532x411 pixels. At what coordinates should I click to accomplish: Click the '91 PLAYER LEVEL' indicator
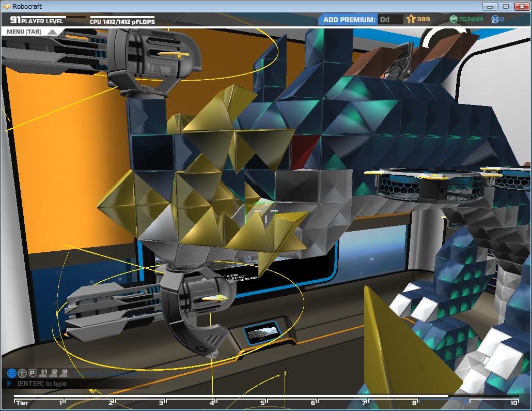(x=37, y=20)
